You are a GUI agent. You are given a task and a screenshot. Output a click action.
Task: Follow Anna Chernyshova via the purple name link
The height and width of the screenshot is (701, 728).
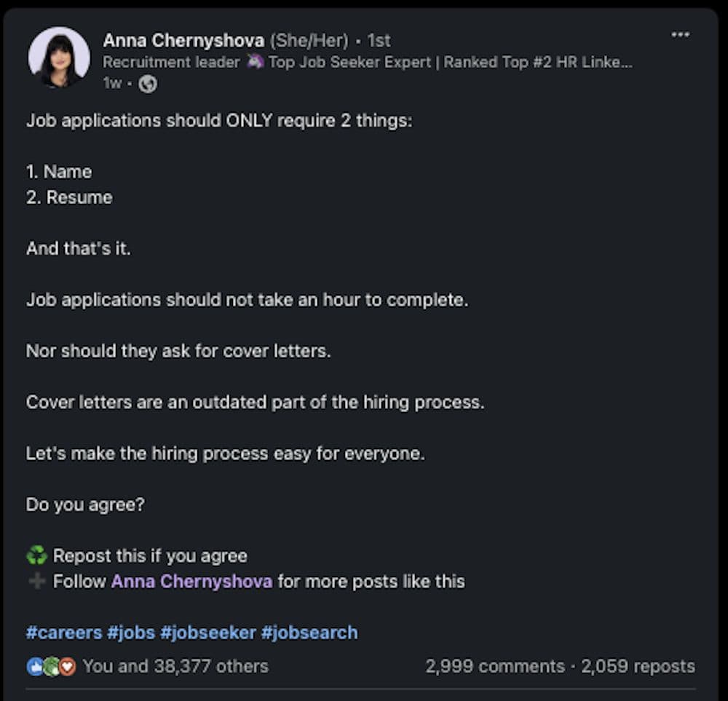point(191,581)
